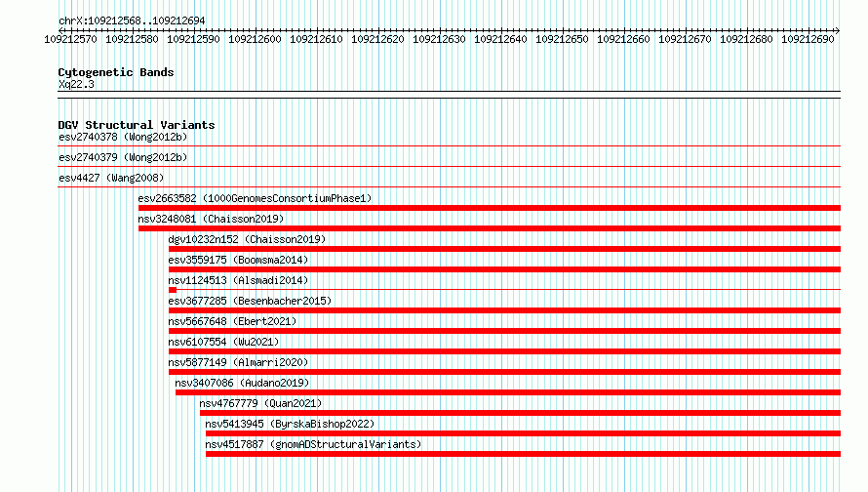Image resolution: width=868 pixels, height=492 pixels.
Task: Open nsv3407086 (Audano2019) label
Action: 242,383
